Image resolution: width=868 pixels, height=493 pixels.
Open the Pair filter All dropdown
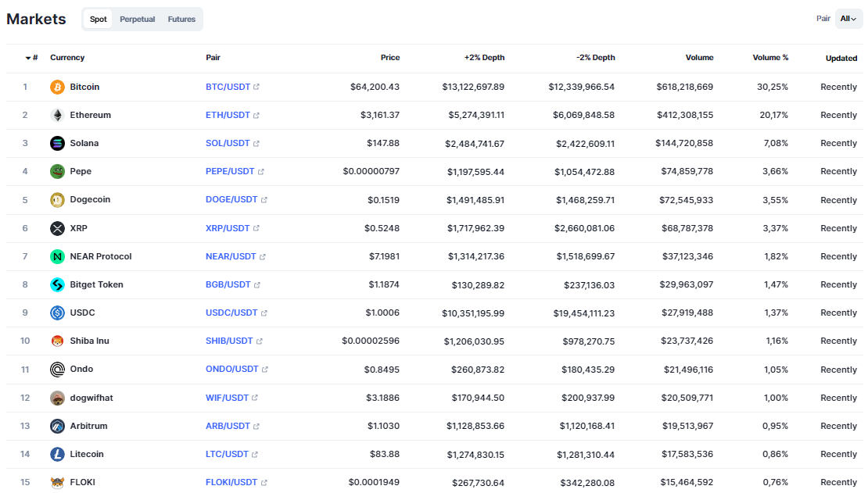coord(848,19)
